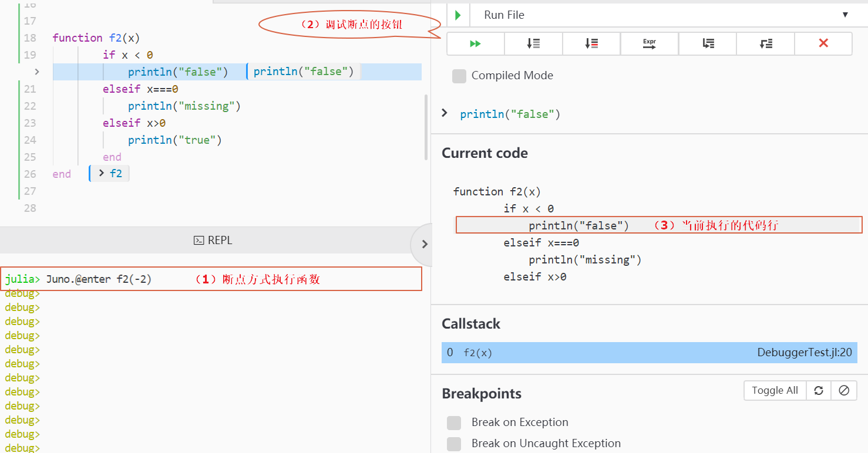Clear all breakpoints using the prohibition icon
This screenshot has height=453, width=868.
[x=844, y=390]
